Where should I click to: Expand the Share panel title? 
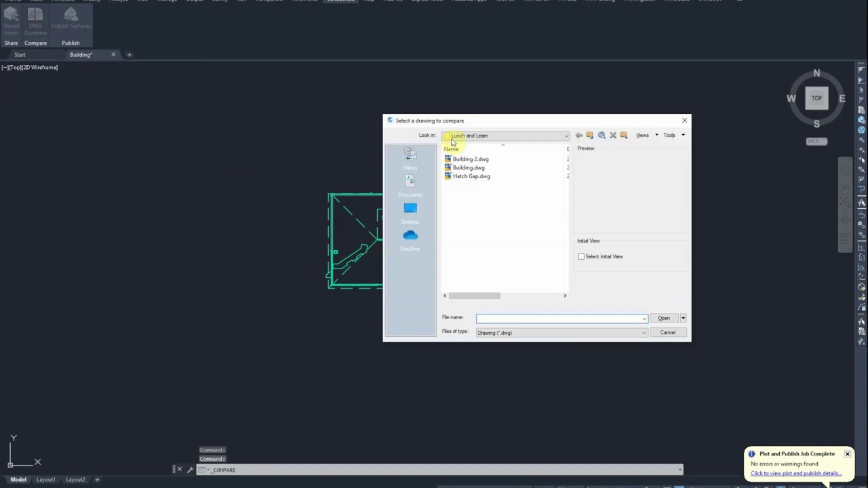[x=11, y=43]
